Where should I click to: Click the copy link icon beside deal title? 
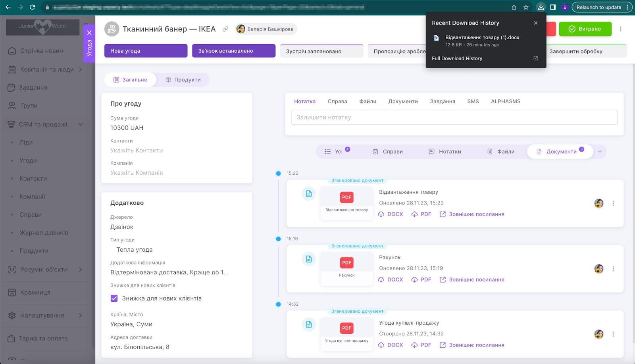click(225, 29)
